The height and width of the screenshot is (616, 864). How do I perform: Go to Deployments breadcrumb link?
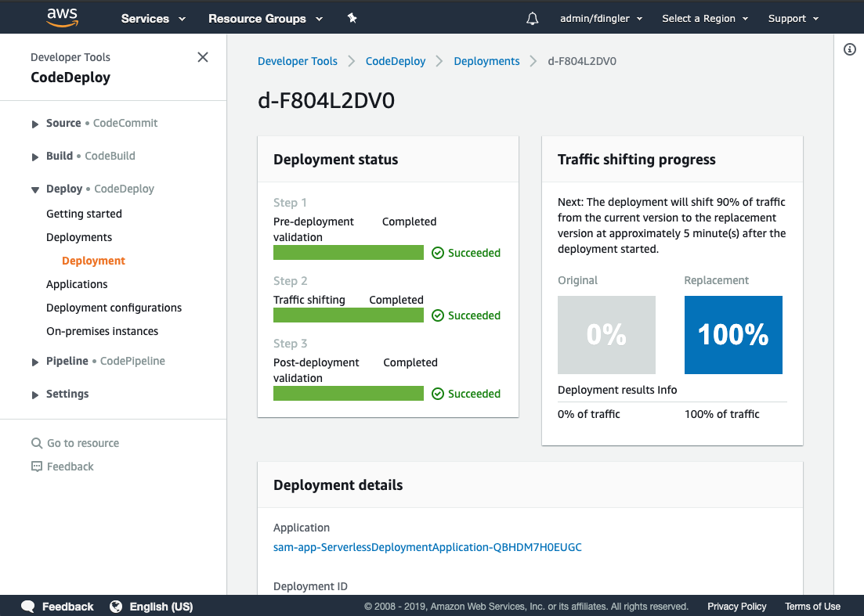pos(486,61)
